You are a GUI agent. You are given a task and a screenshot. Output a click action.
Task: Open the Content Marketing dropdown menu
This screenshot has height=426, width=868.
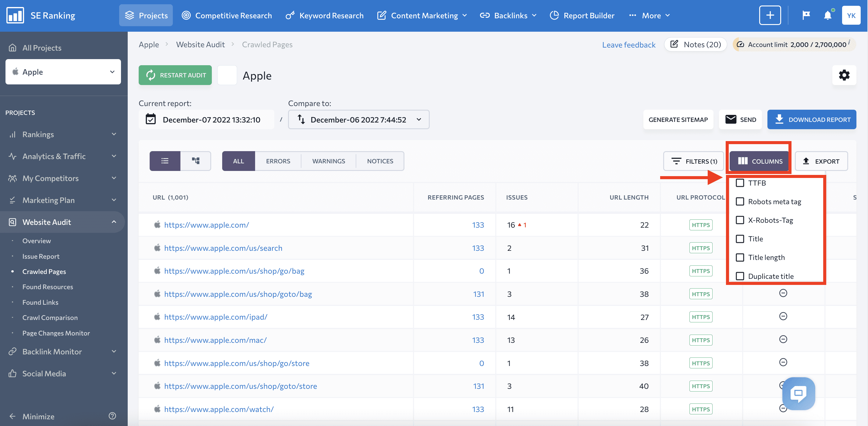(x=422, y=16)
